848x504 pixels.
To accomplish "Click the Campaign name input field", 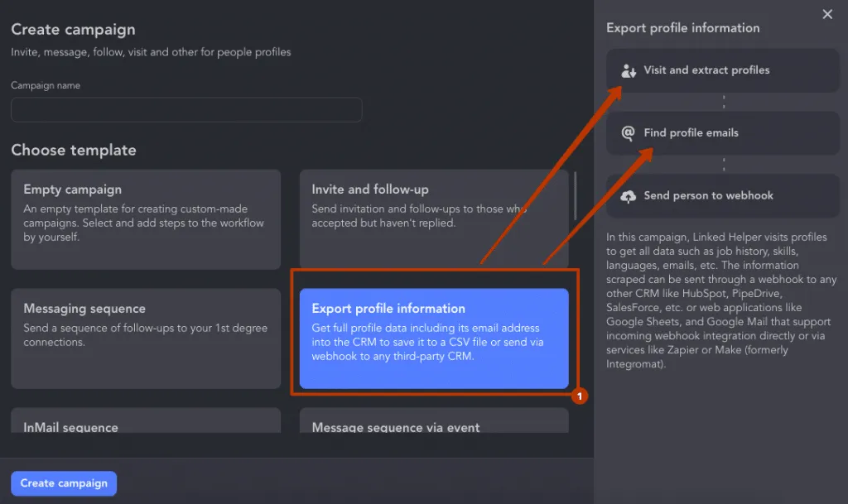I will click(186, 110).
